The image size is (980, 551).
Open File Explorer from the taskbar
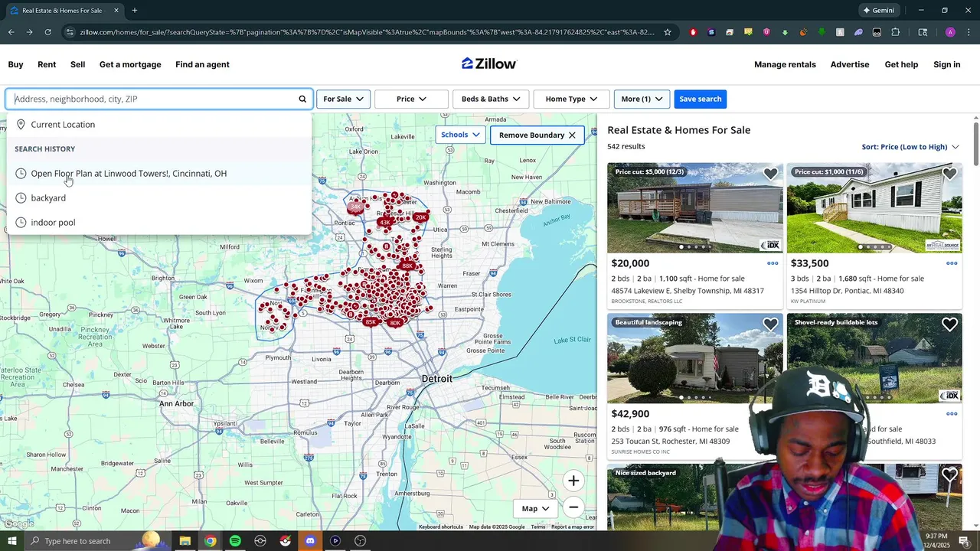click(185, 541)
